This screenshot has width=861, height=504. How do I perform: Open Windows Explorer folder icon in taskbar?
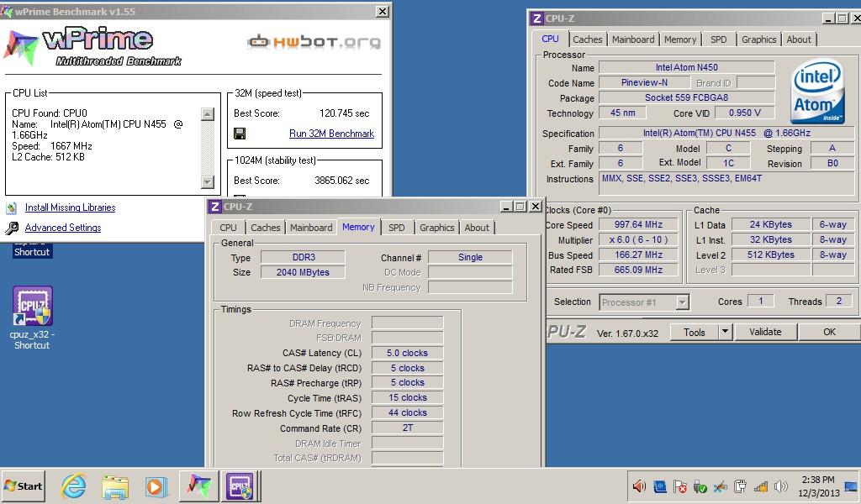pos(115,486)
